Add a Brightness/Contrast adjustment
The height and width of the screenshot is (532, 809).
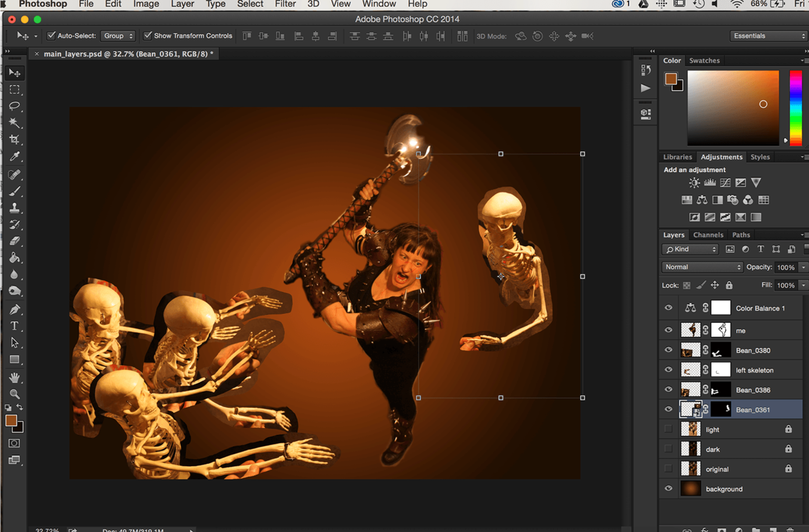point(694,183)
